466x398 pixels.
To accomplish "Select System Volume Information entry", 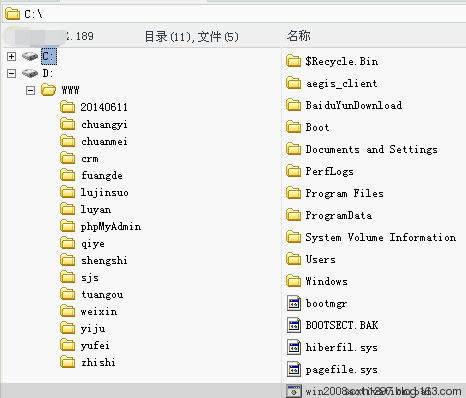I will click(381, 237).
